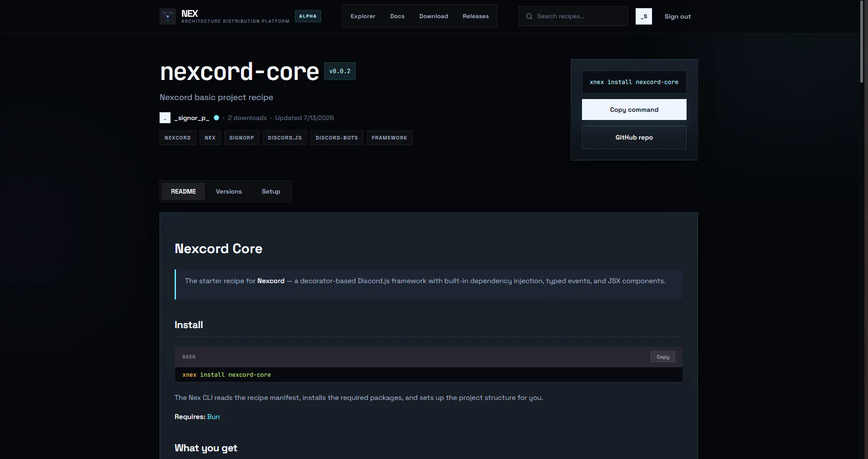
Task: Select the NEXCORD tag
Action: 178,138
